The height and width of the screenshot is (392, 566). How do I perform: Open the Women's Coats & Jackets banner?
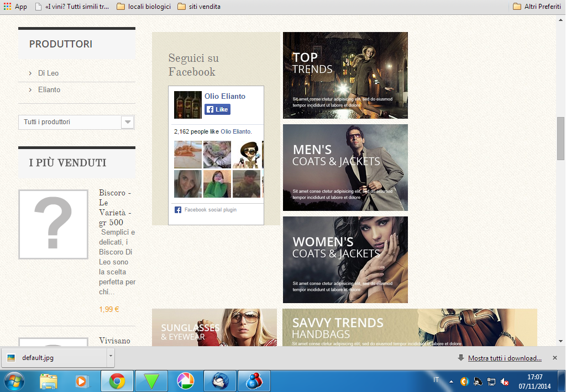point(345,259)
